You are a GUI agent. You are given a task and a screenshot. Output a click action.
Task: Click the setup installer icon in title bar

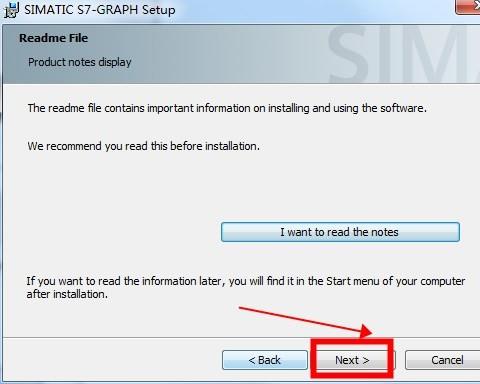[x=11, y=10]
